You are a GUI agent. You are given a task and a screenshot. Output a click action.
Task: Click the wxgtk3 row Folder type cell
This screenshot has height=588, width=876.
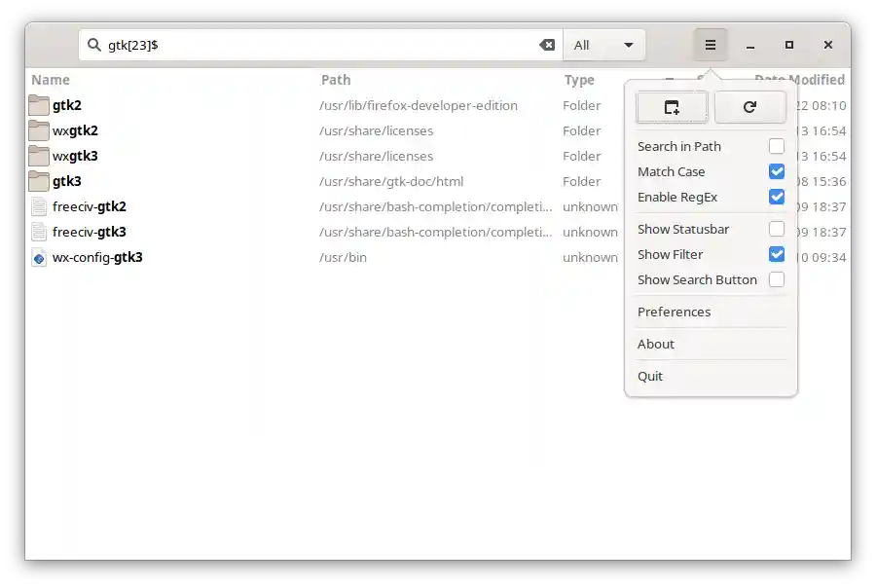[x=582, y=157]
